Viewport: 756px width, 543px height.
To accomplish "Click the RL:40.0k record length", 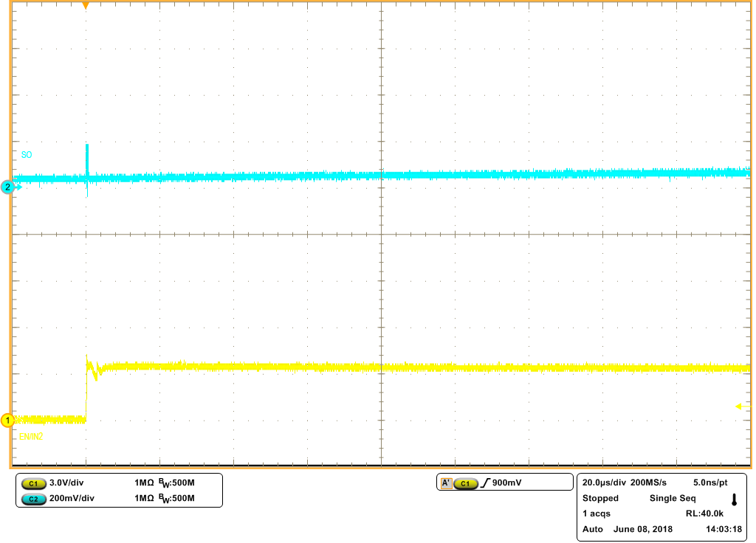I will click(704, 513).
